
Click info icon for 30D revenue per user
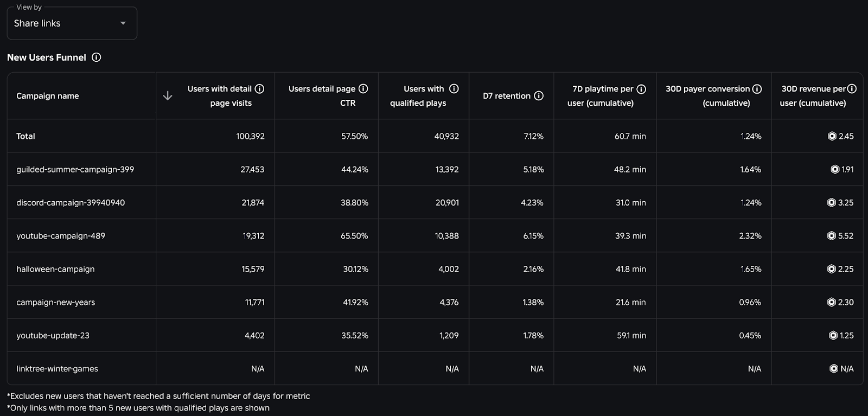[x=852, y=89]
